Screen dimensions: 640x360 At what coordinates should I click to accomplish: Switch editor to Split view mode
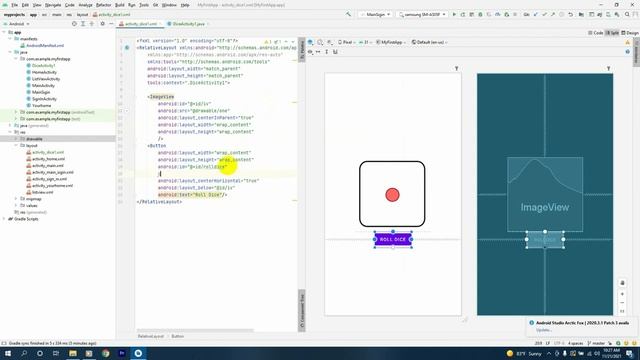tap(612, 33)
